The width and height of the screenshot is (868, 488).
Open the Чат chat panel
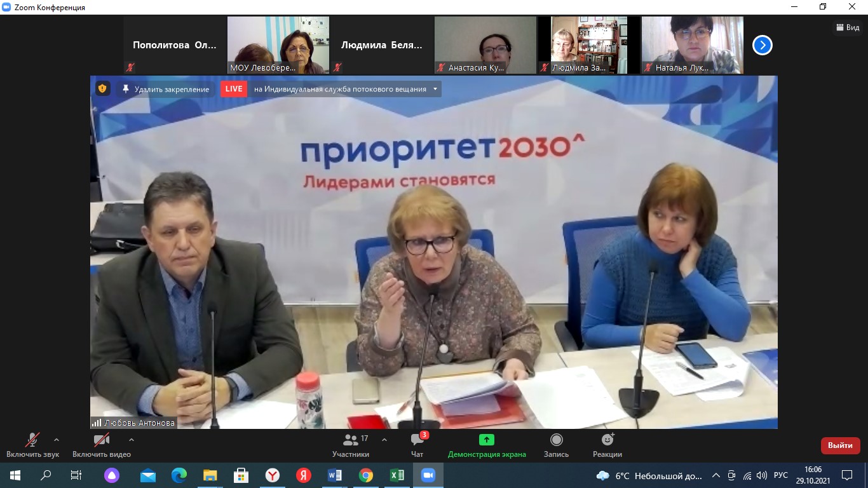[x=417, y=445]
